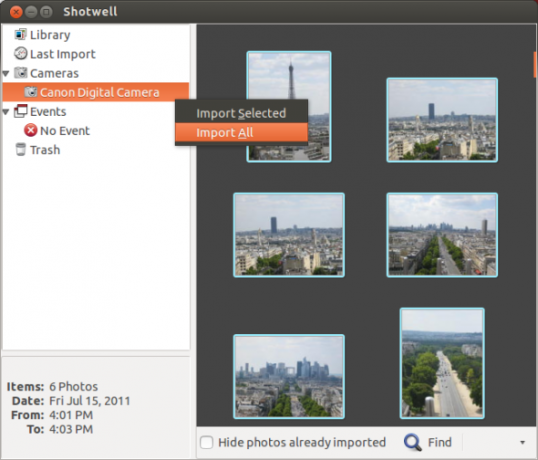Select the red No Event icon

pos(31,130)
